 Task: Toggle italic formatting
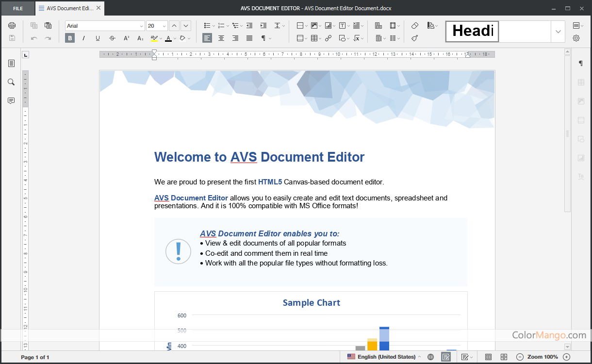(84, 38)
